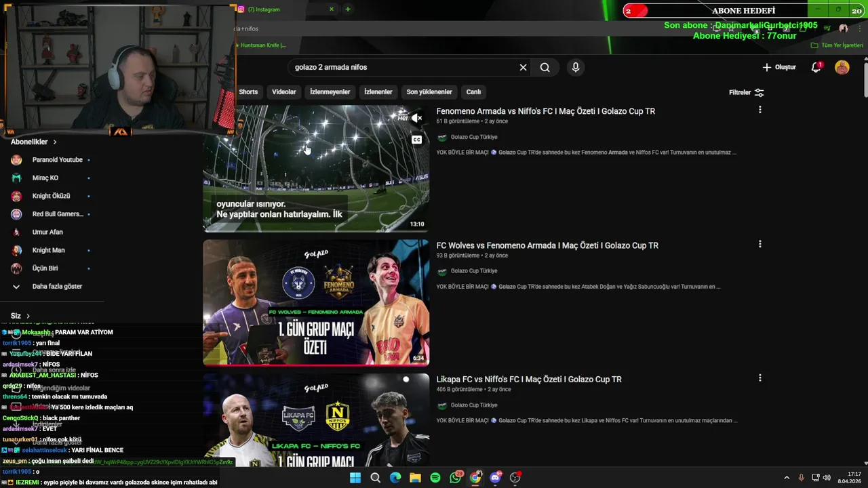Screen dimensions: 868x488
Task: Expand the Siz section chevron
Action: click(28, 316)
